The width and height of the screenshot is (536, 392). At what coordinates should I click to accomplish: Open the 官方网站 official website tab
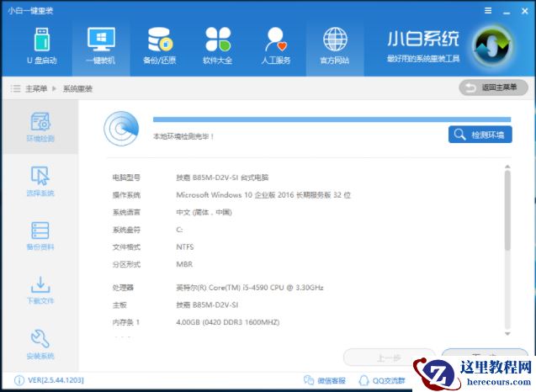(335, 46)
